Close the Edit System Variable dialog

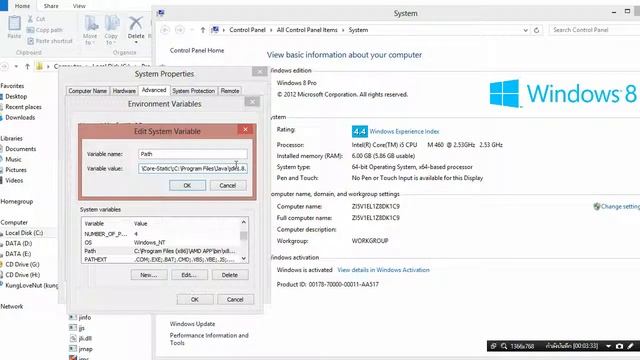(246, 130)
